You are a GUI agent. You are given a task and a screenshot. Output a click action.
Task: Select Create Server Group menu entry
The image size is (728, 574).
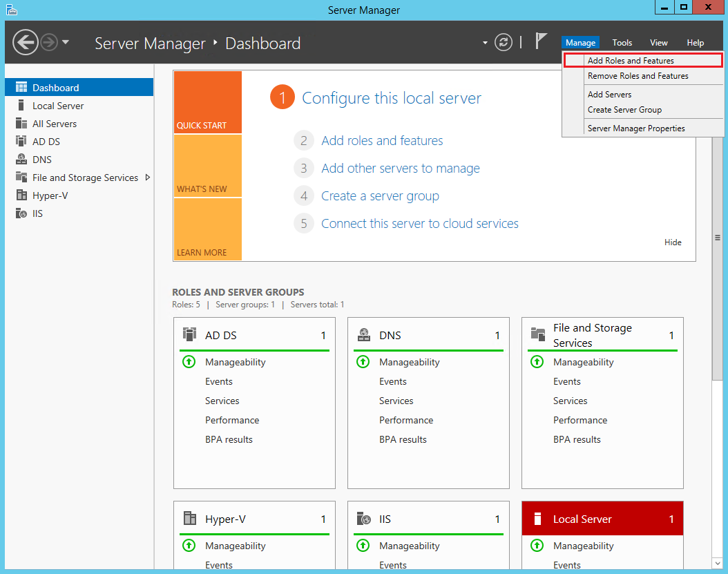(643, 110)
